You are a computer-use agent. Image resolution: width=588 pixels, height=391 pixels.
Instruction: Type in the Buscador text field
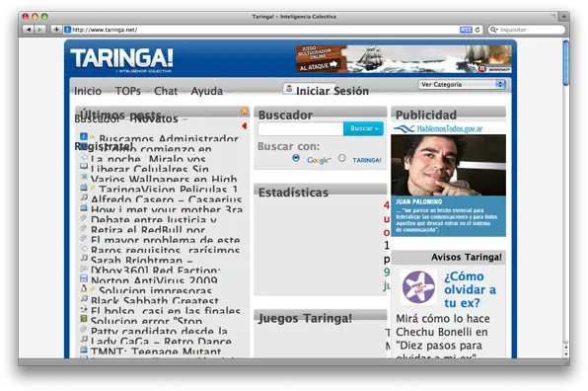[x=300, y=128]
